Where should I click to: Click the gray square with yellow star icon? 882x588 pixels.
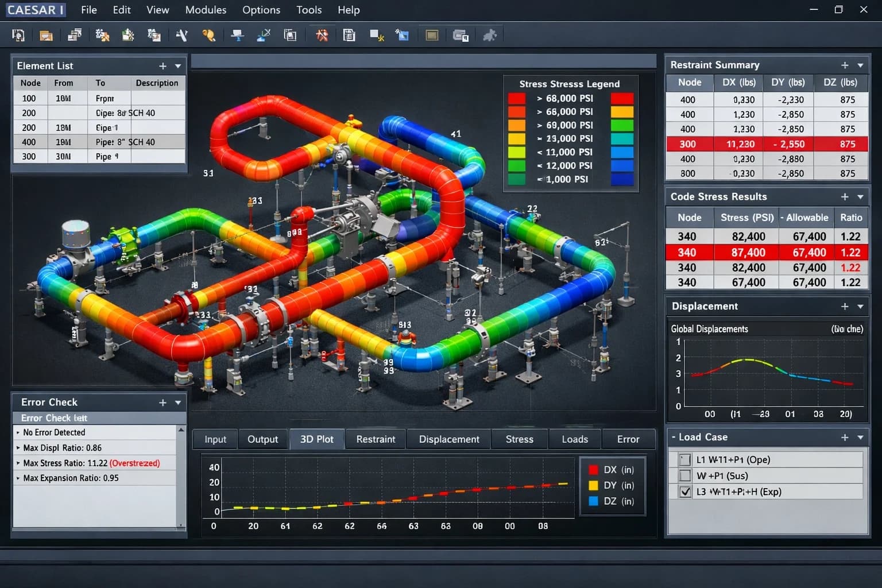(x=377, y=36)
